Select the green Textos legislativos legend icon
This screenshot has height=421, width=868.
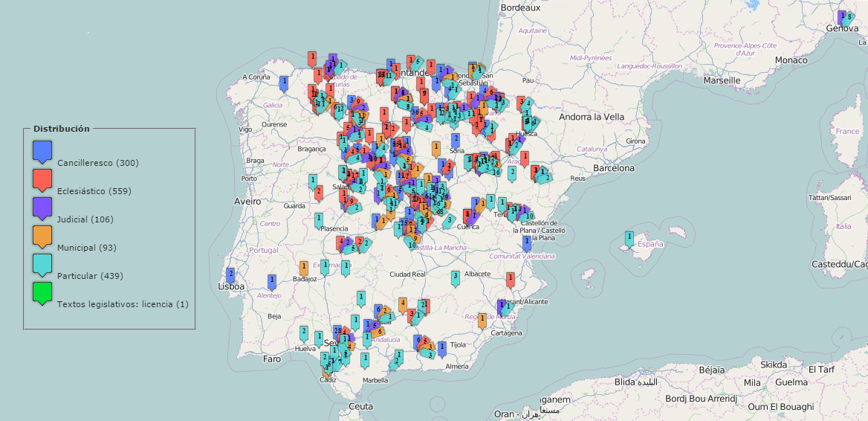click(x=42, y=293)
